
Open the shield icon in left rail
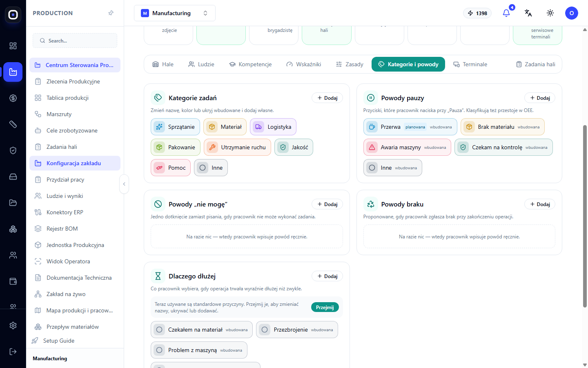(x=13, y=150)
